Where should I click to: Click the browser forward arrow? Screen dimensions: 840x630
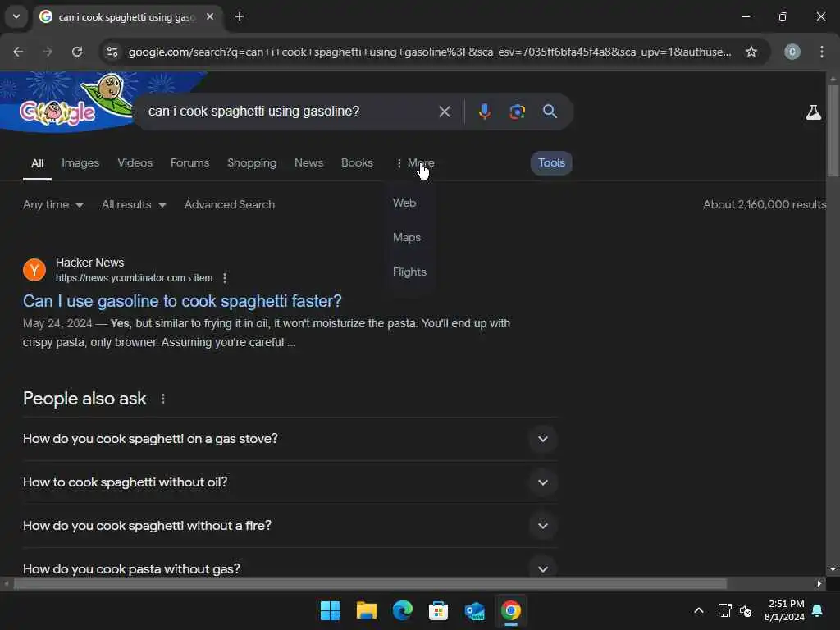[48, 52]
